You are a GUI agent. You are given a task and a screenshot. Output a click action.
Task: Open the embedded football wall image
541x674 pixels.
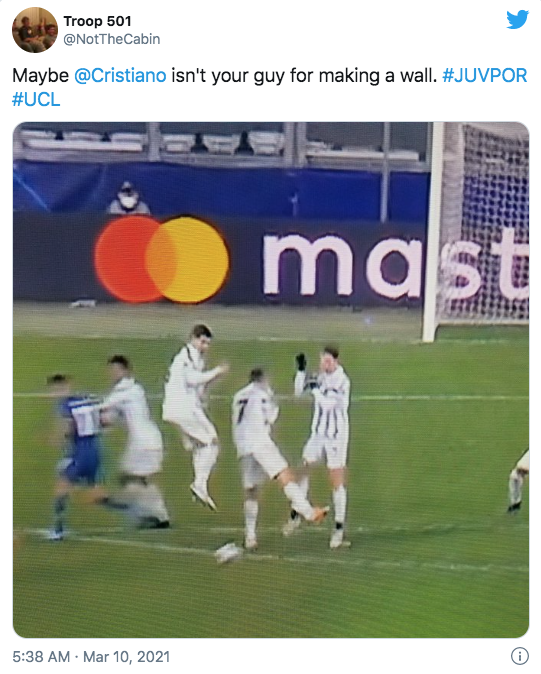(x=271, y=380)
